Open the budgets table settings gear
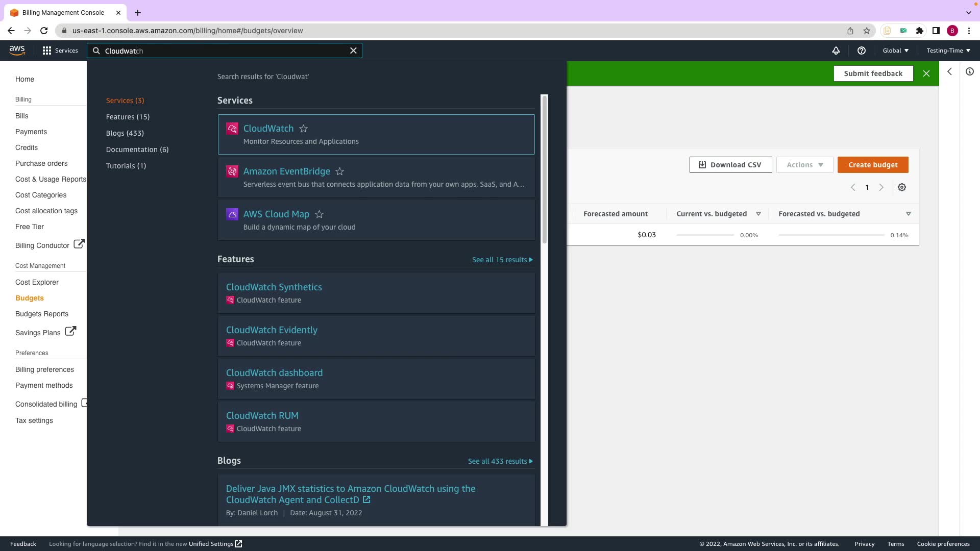Screen dimensions: 980x551 coord(901,187)
